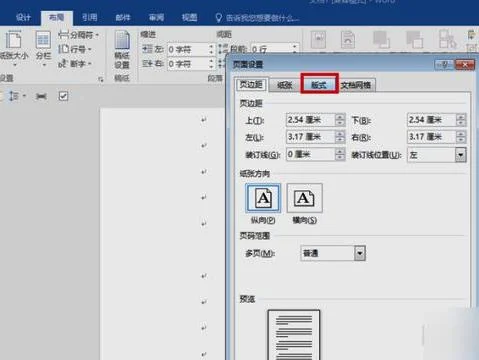The height and width of the screenshot is (360, 479).
Task: Choose 纵向 portrait orientation
Action: pyautogui.click(x=263, y=198)
